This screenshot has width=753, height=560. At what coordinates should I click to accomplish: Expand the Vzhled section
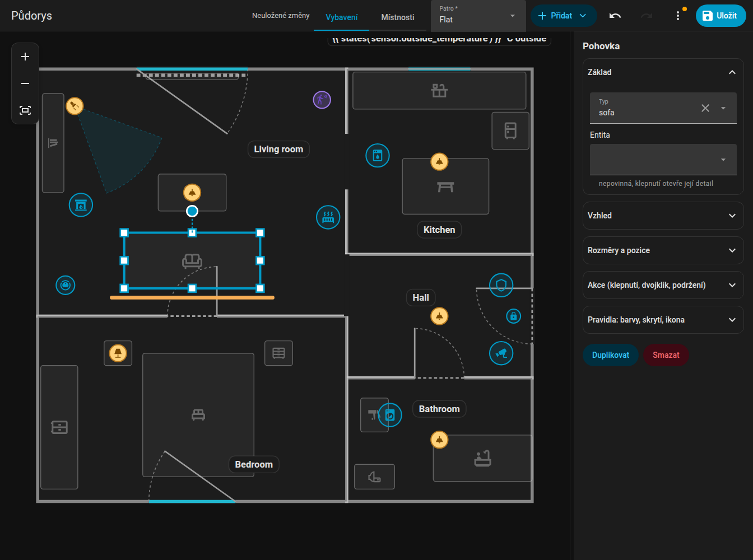pos(663,216)
